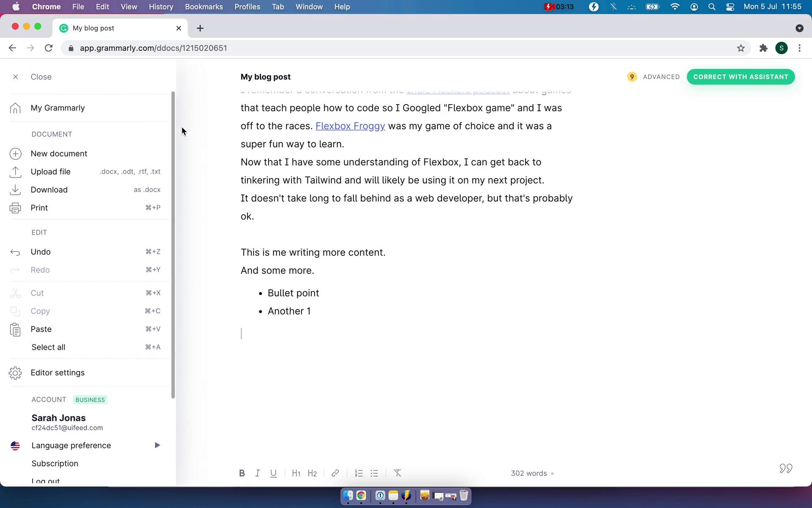Viewport: 812px width, 508px height.
Task: Open macOS Spotlight search
Action: [712, 7]
